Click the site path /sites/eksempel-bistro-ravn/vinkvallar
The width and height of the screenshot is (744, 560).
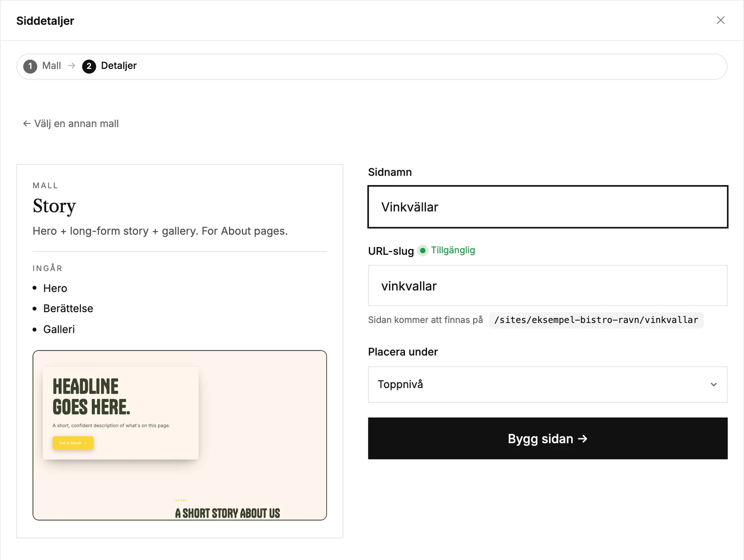click(596, 320)
